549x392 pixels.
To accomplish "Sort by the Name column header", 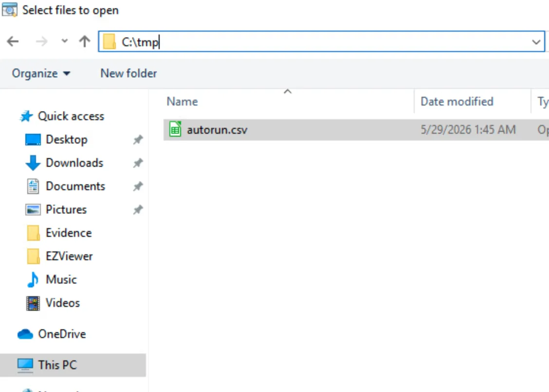I will [x=182, y=102].
